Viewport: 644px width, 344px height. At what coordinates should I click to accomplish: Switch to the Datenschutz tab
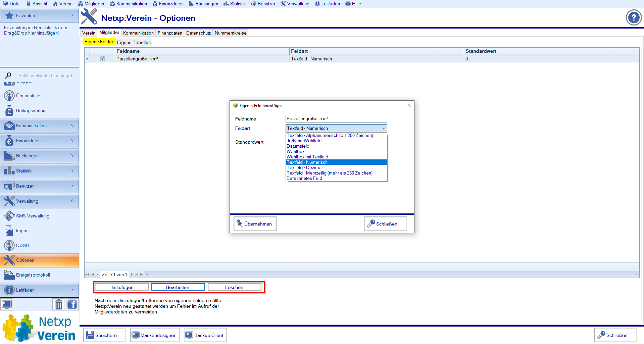point(198,33)
